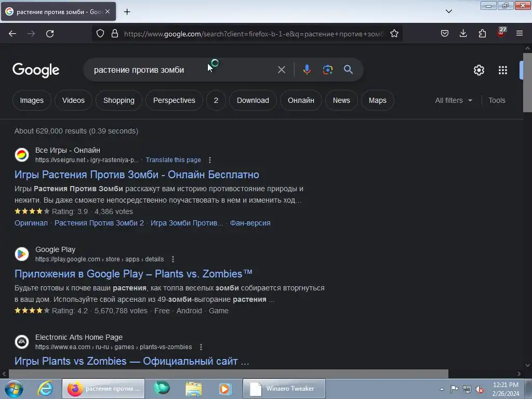Open Игры Plants vs Zombies official site
The height and width of the screenshot is (399, 532).
[131, 361]
